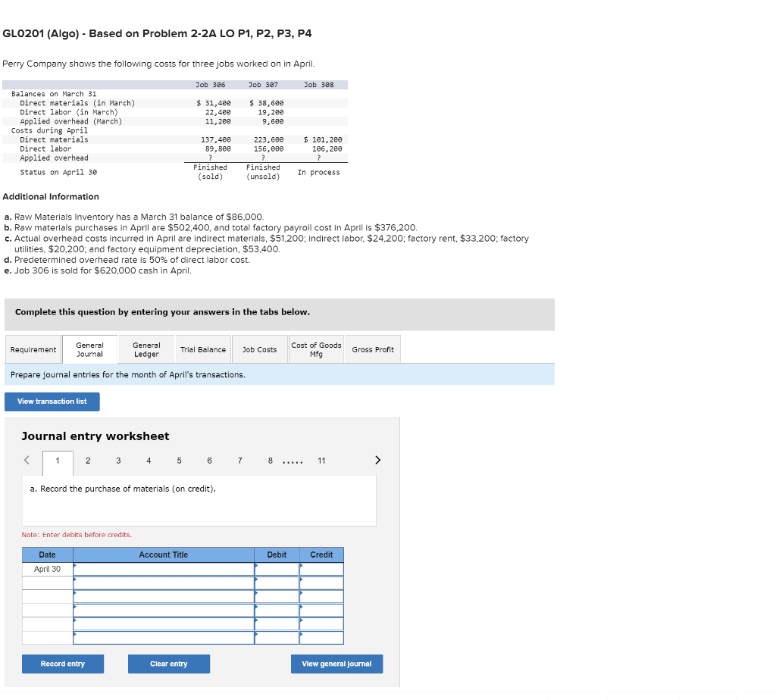Select journal entry 4
The width and height of the screenshot is (776, 700).
click(149, 461)
